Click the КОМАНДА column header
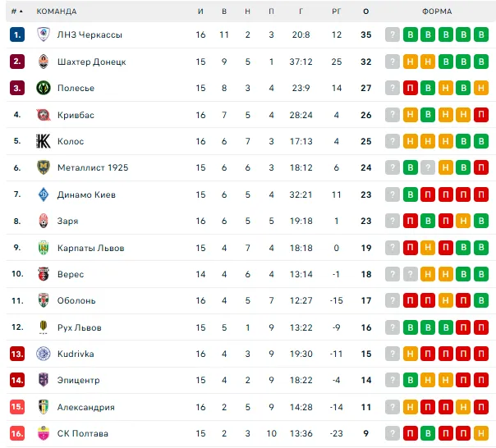Screen dimensions: 496x448 coord(57,11)
